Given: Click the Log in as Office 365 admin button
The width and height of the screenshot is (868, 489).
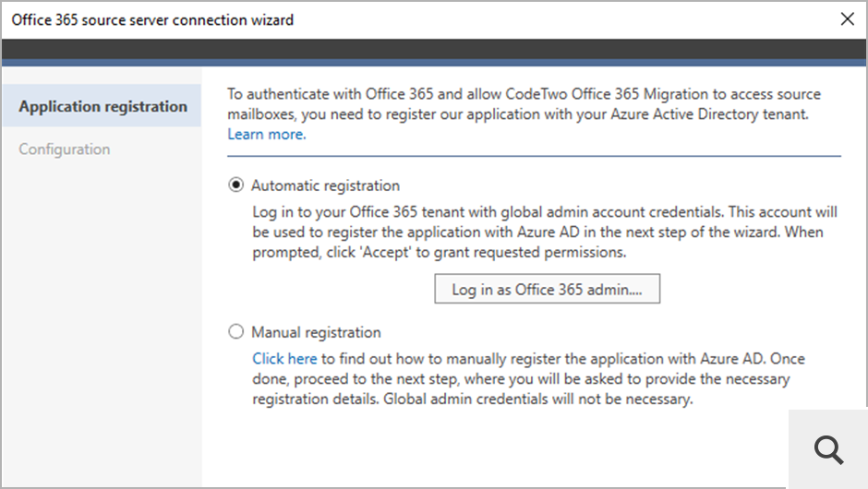Looking at the screenshot, I should tap(547, 289).
